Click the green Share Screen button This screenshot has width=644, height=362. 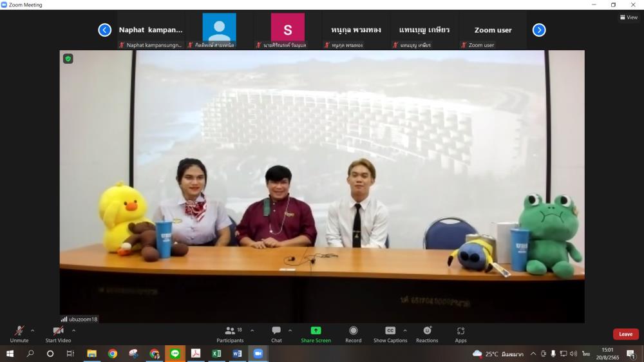316,334
